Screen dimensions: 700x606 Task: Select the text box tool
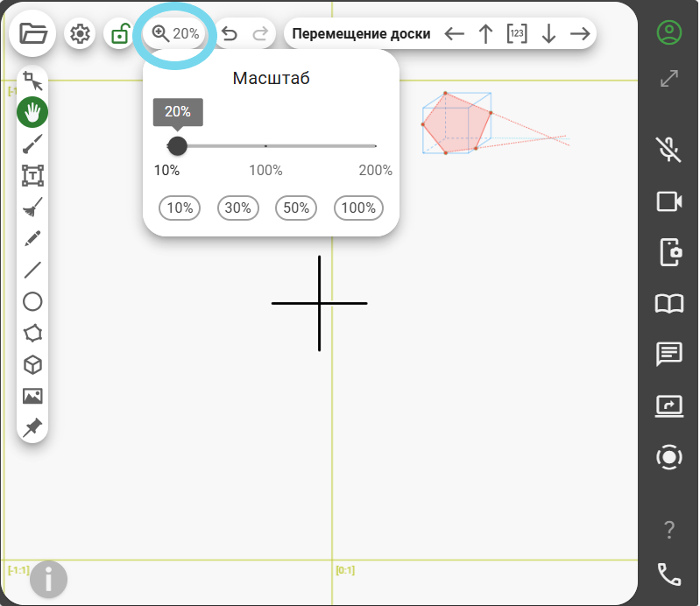32,175
